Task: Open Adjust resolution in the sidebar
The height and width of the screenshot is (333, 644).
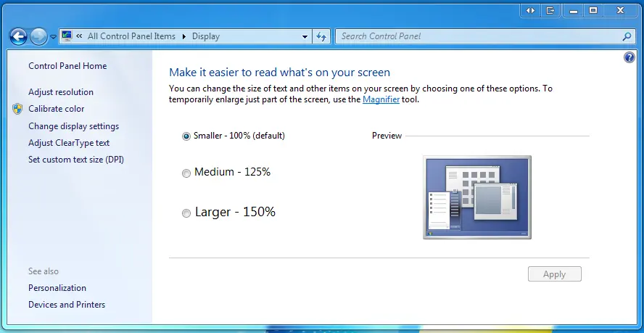Action: point(61,92)
